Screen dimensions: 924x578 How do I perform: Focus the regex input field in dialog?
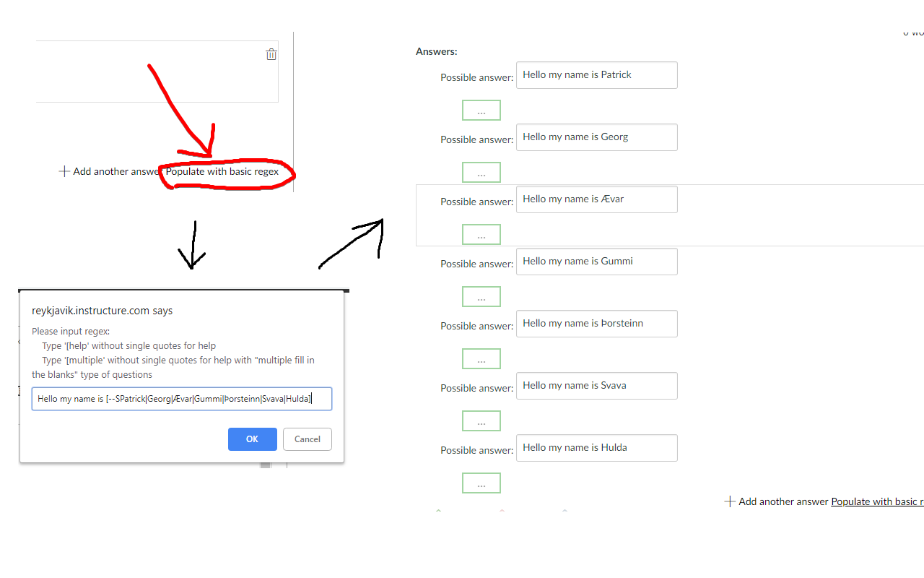pos(182,399)
